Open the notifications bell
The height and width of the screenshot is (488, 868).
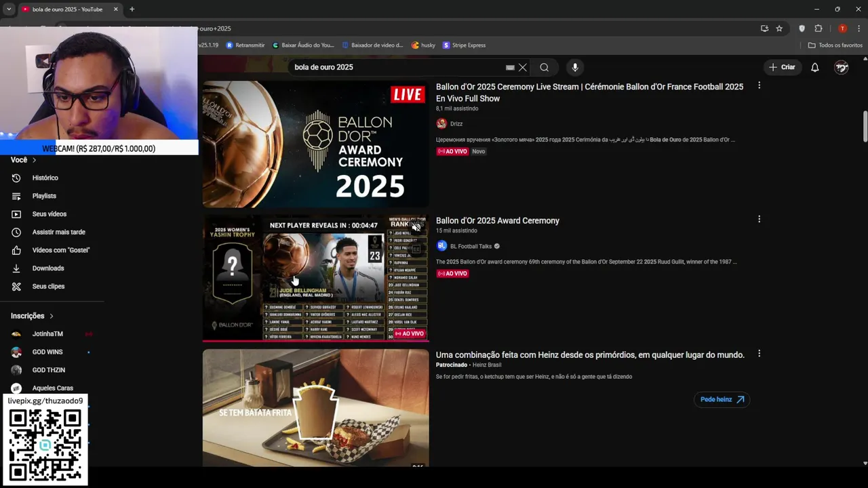[x=815, y=67]
